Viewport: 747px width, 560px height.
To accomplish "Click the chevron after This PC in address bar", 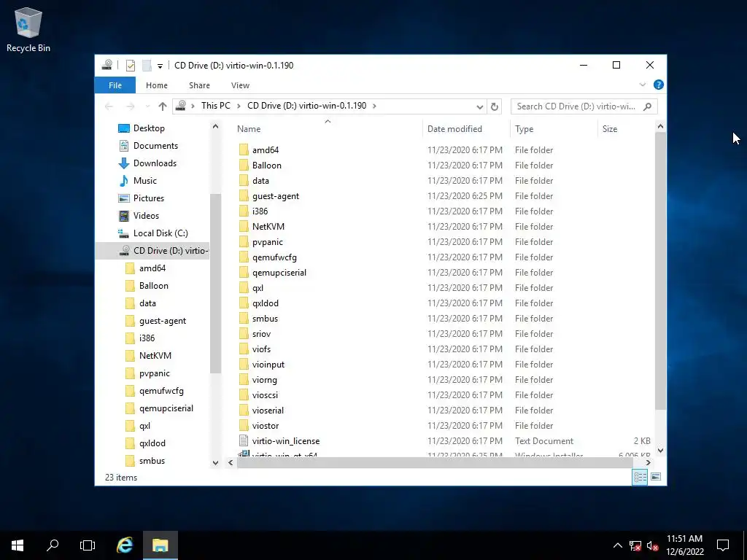I will (239, 106).
